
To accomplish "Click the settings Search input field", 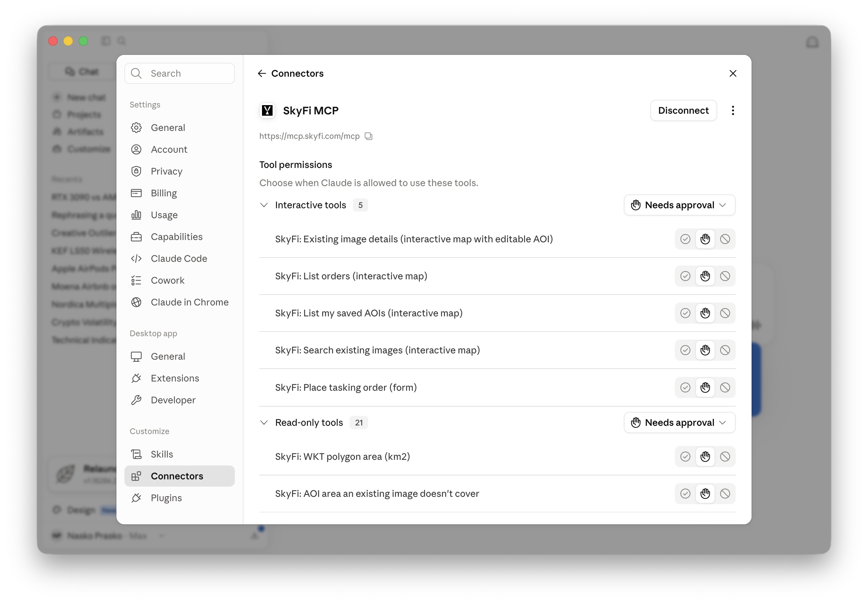I will click(x=180, y=73).
